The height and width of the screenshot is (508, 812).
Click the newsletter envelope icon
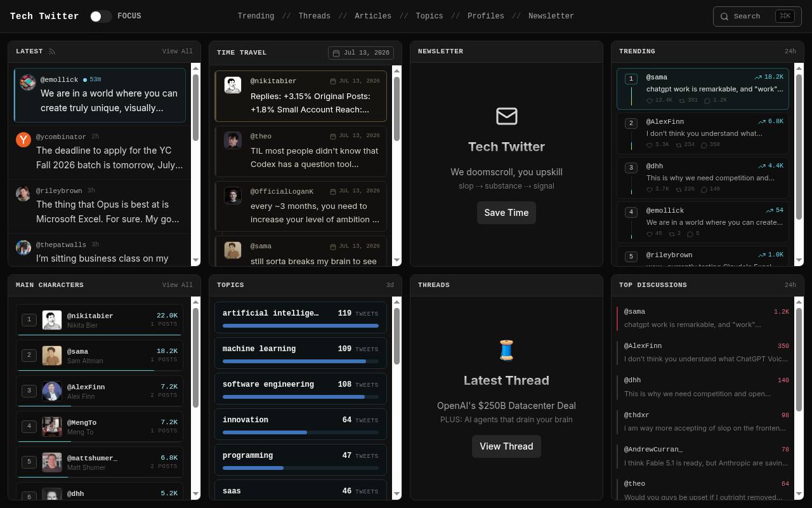(x=507, y=116)
